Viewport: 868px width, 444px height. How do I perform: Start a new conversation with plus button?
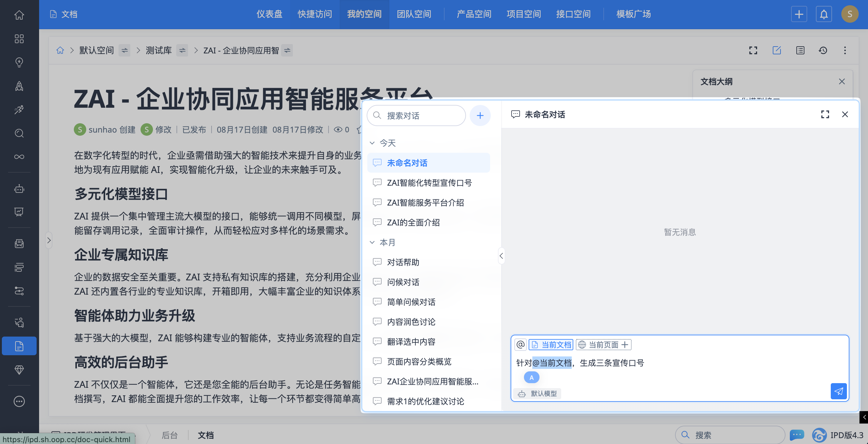click(x=480, y=116)
